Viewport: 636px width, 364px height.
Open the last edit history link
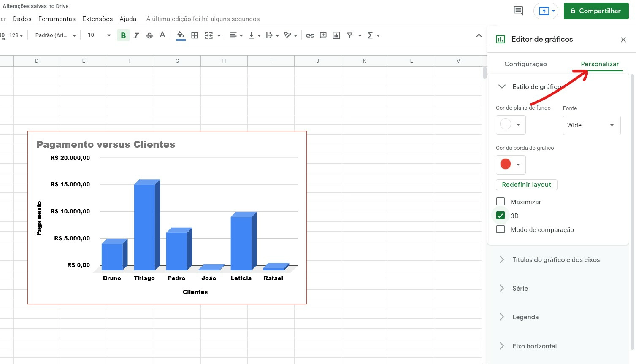point(203,19)
